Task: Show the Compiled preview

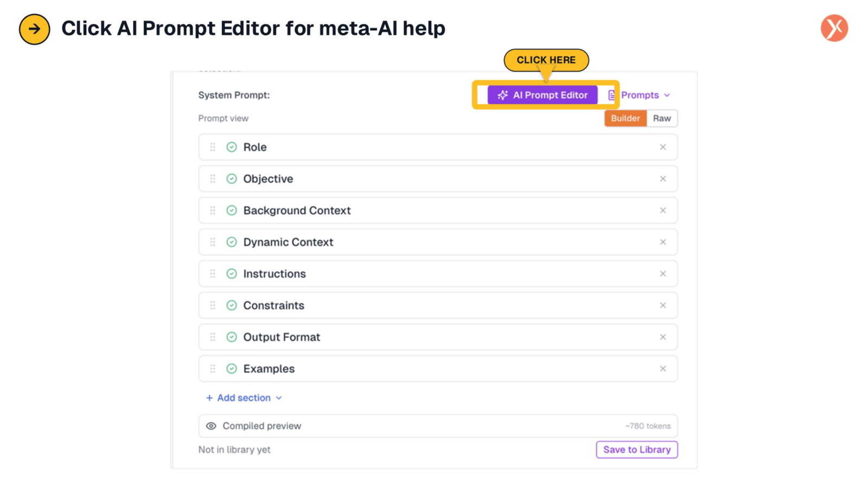Action: pos(438,426)
